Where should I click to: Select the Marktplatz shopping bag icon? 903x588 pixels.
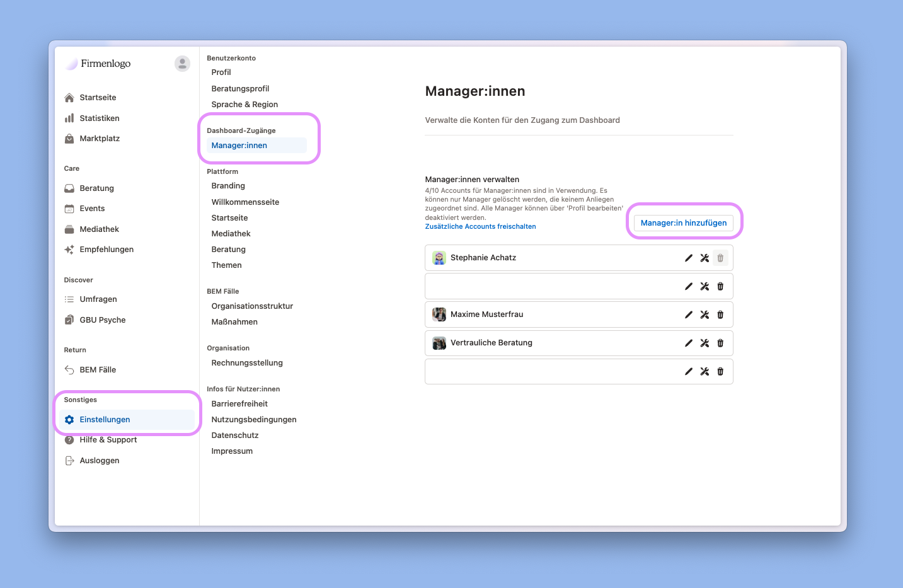69,138
